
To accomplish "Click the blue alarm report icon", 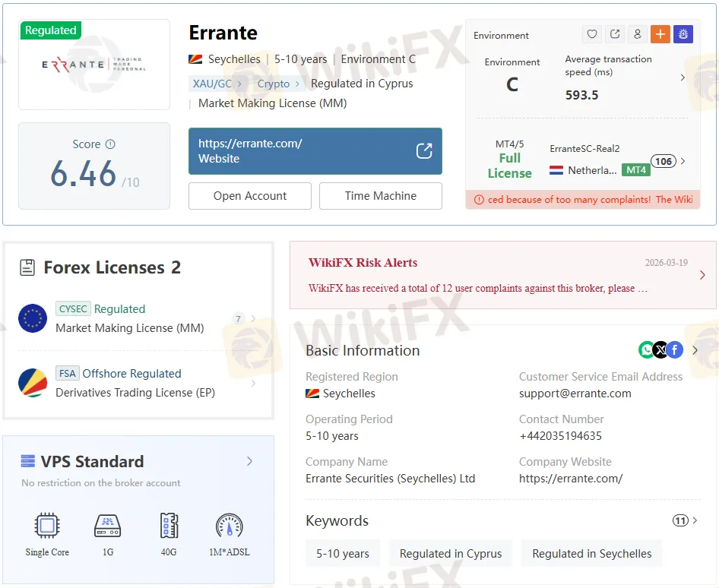I will (683, 34).
